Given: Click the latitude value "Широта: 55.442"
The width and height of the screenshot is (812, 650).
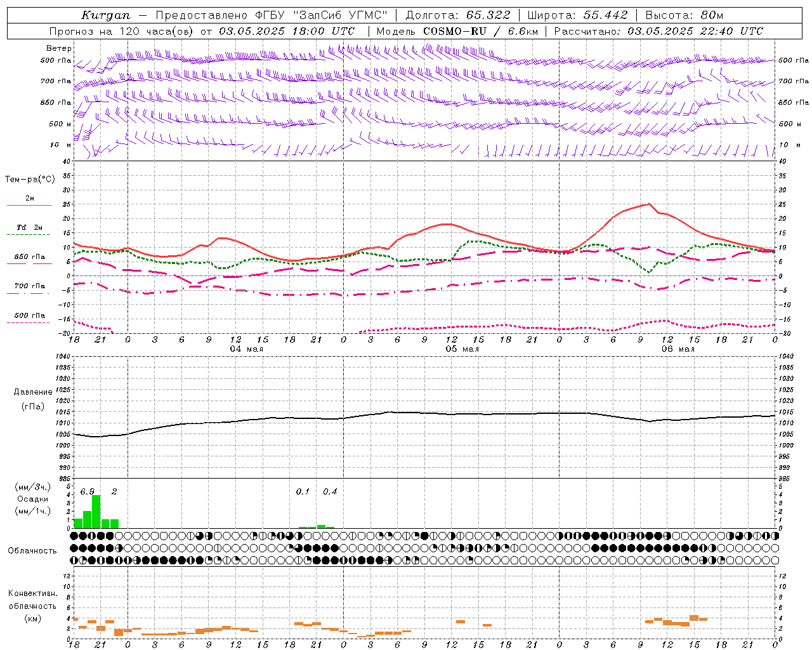Looking at the screenshot, I should (x=577, y=15).
